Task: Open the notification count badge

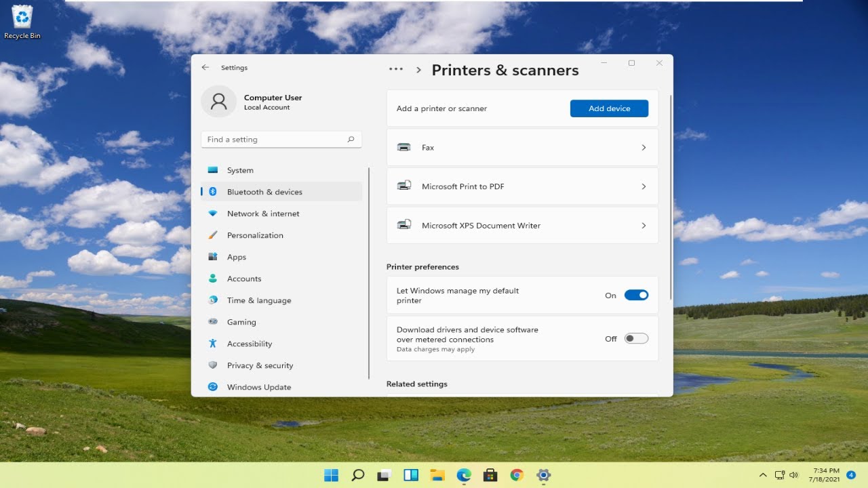Action: (851, 475)
